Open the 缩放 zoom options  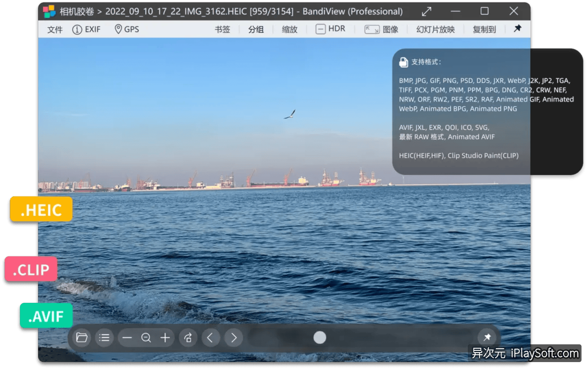[x=289, y=29]
